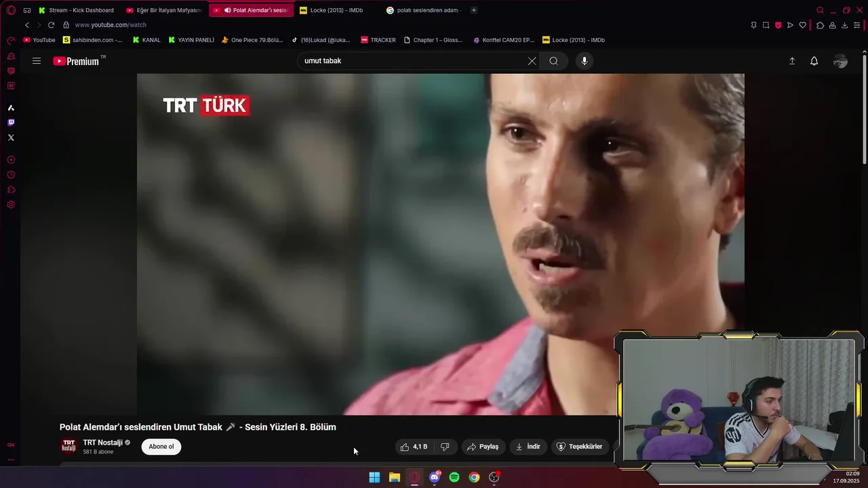The image size is (868, 488).
Task: Clear the YouTube search box text
Action: pyautogui.click(x=532, y=61)
